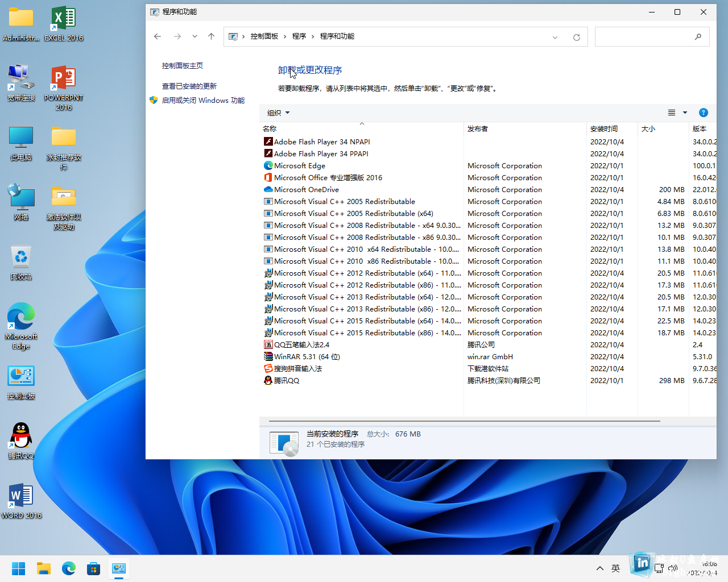Open Microsoft Store from the taskbar
The height and width of the screenshot is (582, 728).
(x=94, y=568)
